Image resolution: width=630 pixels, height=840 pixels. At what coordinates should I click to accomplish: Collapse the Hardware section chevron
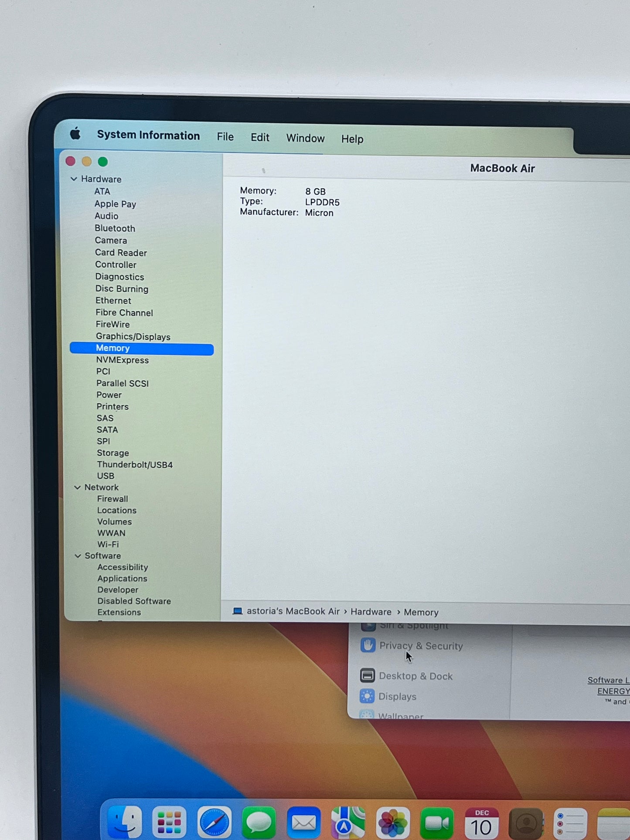[x=74, y=179]
